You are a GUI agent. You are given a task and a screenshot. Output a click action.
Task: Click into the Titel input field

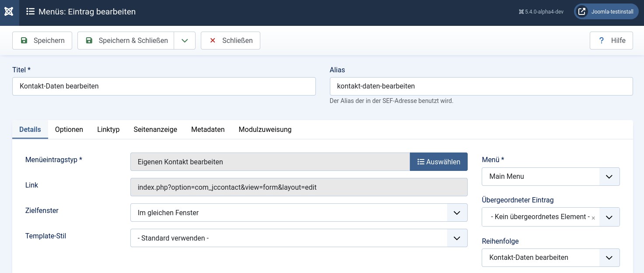coord(164,86)
